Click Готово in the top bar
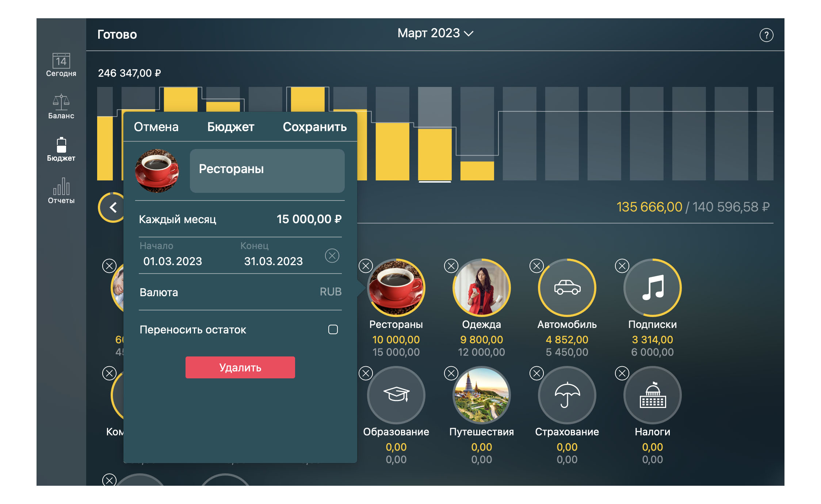821x504 pixels. point(117,34)
